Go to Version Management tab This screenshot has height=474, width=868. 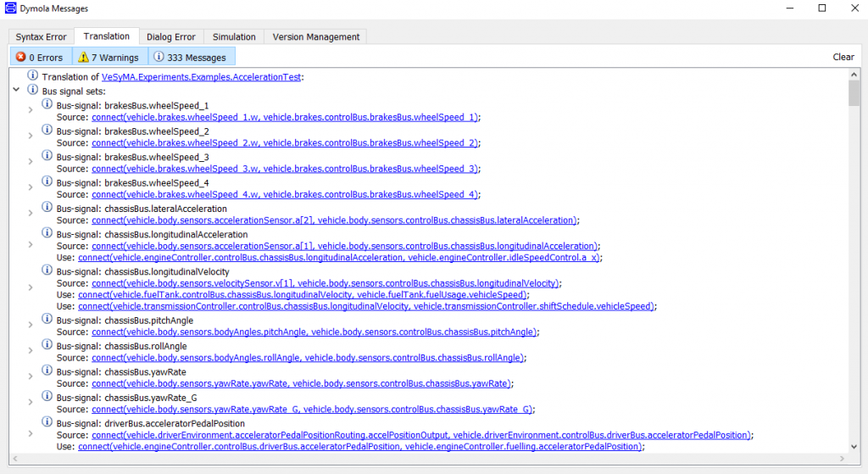316,36
